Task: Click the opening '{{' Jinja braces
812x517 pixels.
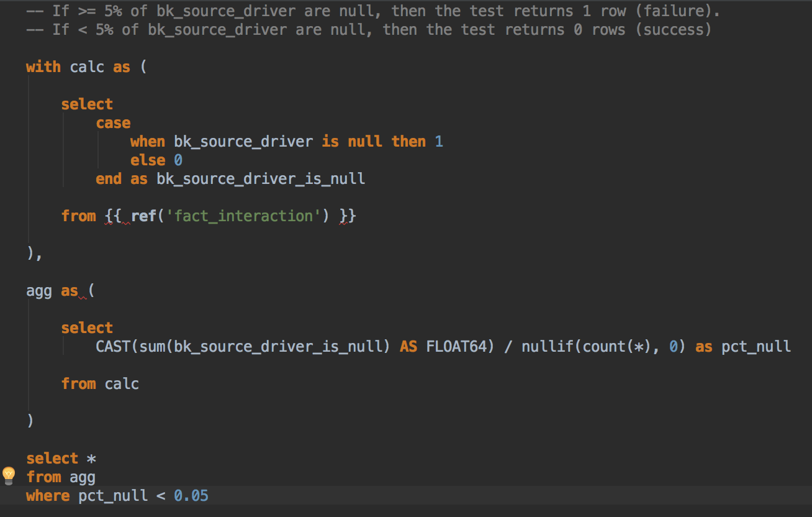Action: tap(114, 216)
